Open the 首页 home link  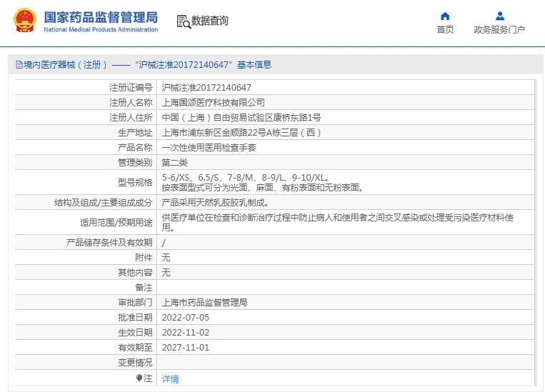point(445,29)
